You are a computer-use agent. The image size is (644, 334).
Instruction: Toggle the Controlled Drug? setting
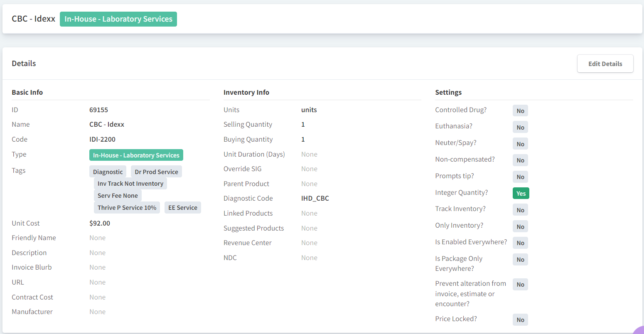click(520, 111)
